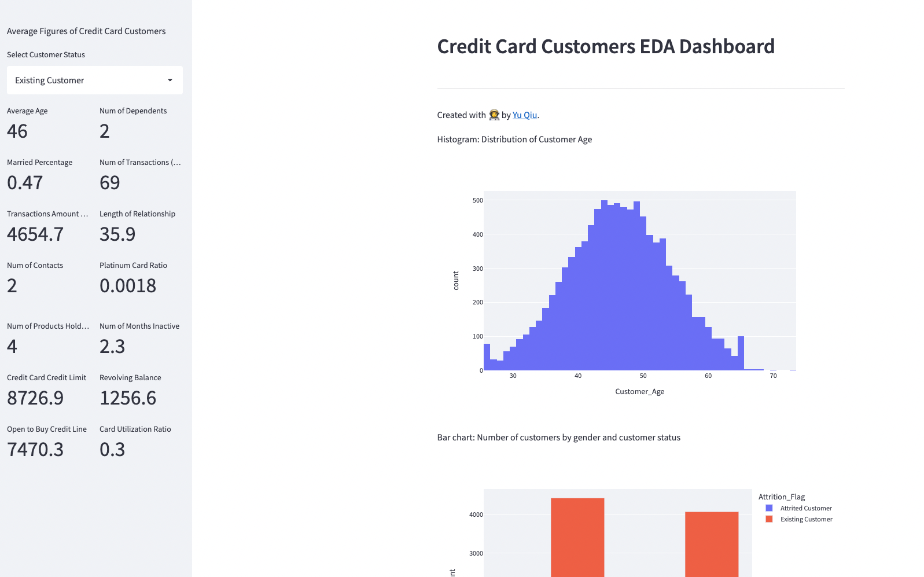Click the caret arrow on the customer status selector
924x577 pixels.
click(x=170, y=80)
